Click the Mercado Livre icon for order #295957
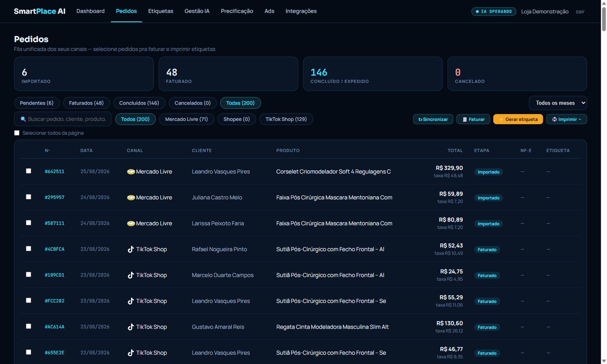The image size is (607, 364). pyautogui.click(x=131, y=198)
